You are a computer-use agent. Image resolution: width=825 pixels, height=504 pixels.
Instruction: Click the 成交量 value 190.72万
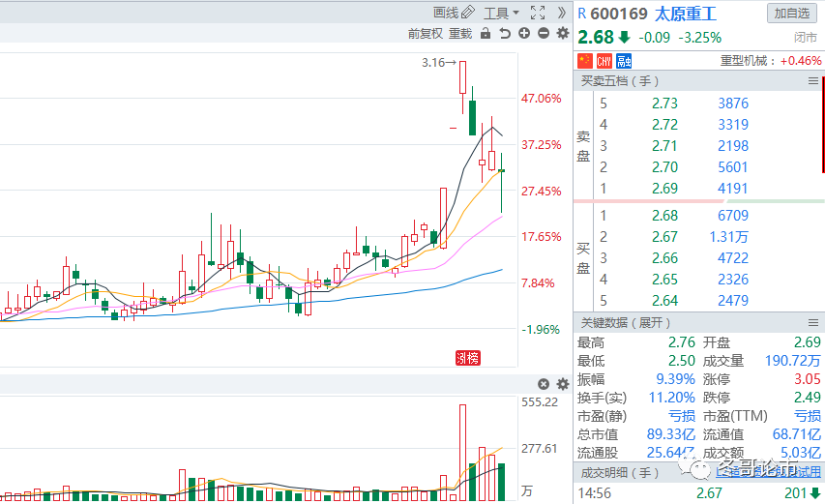[x=792, y=361]
